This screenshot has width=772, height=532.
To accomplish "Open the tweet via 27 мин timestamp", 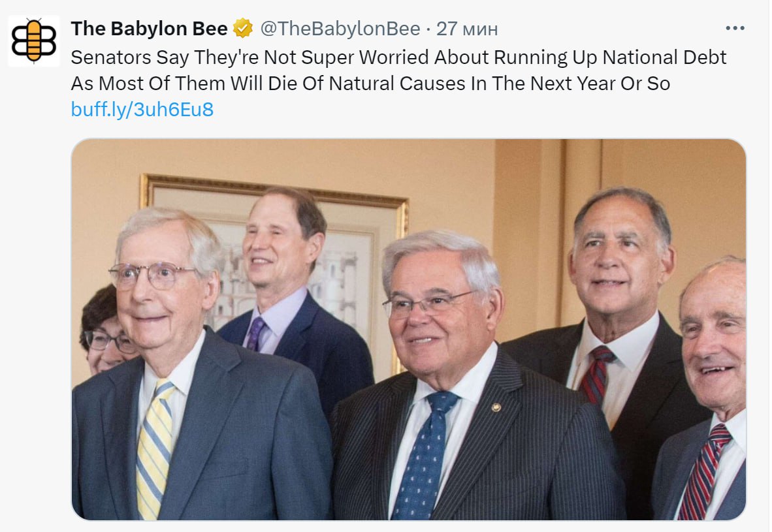I will point(467,29).
